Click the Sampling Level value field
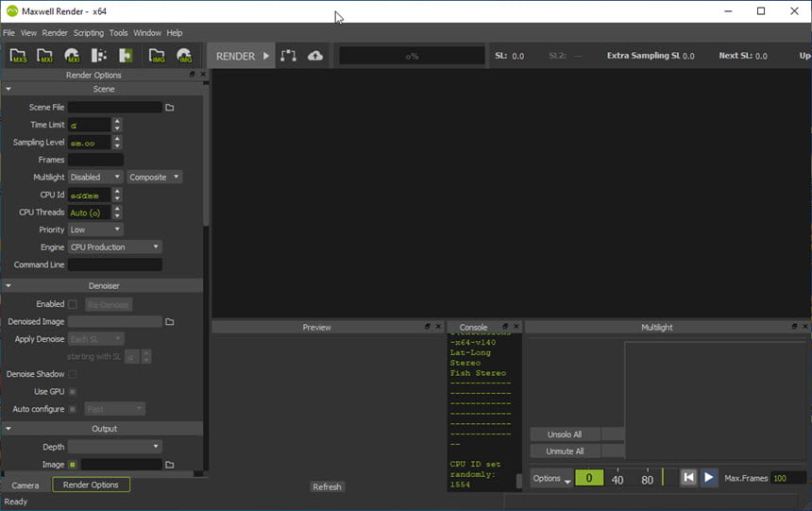Image resolution: width=812 pixels, height=511 pixels. tap(90, 143)
